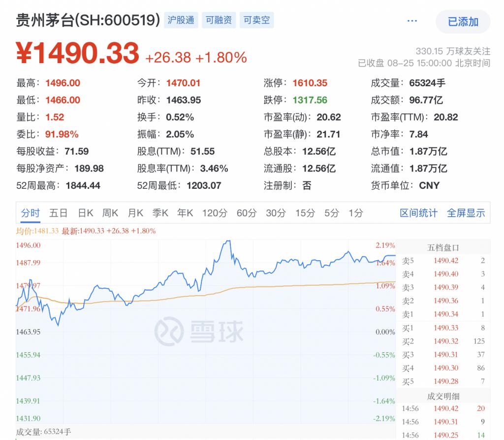Switch to the 60分 chart tab
Image resolution: width=504 pixels, height=440 pixels.
[247, 213]
